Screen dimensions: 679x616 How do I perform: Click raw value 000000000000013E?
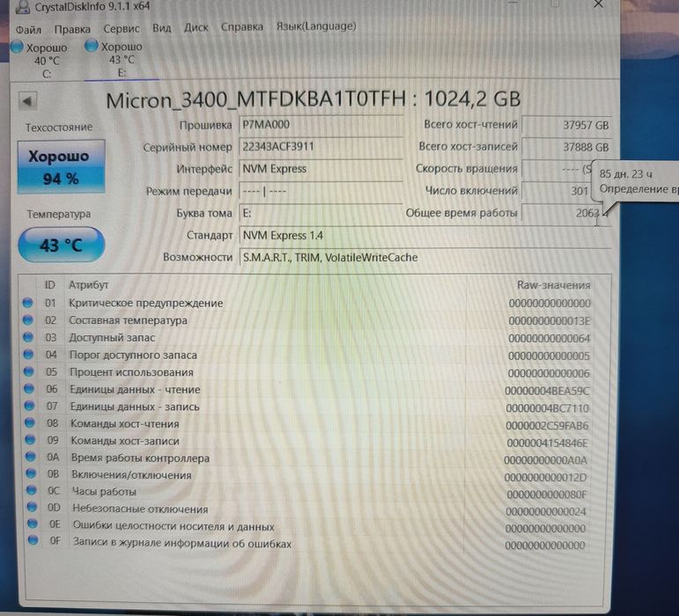tap(549, 321)
